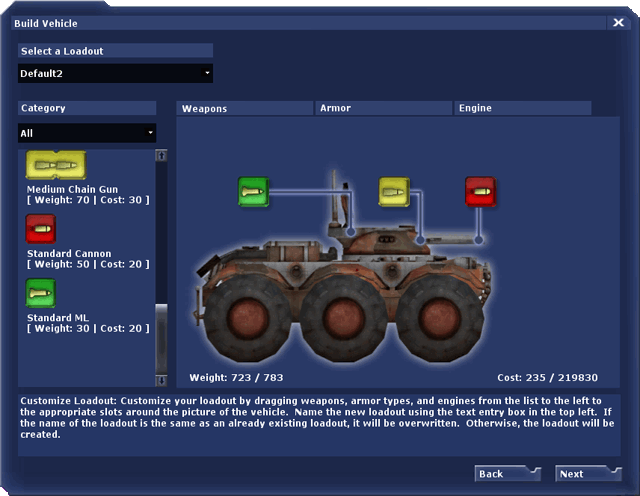This screenshot has height=496, width=640.
Task: Click the Build Vehicle title bar text
Action: tap(46, 23)
